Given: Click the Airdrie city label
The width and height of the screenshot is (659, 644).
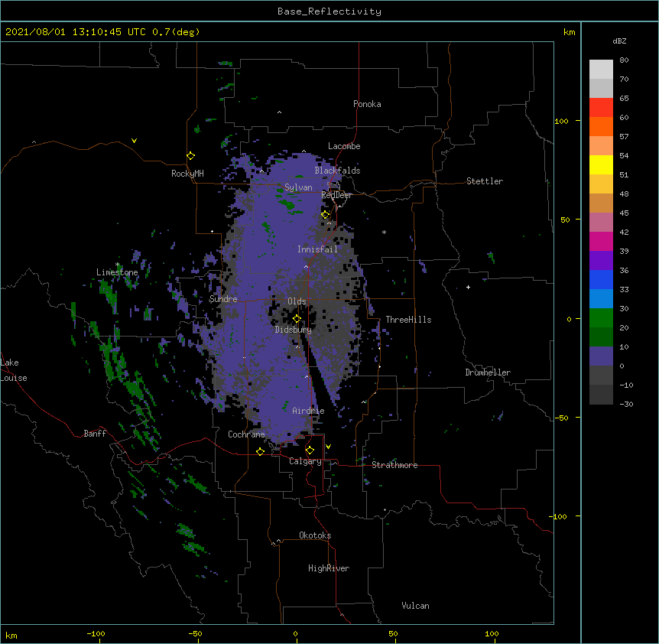Looking at the screenshot, I should (309, 411).
